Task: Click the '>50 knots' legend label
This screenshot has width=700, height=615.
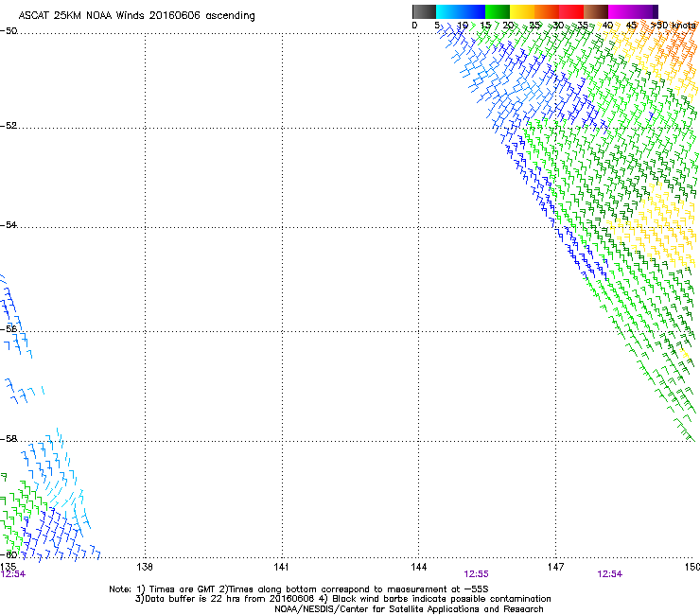Action: click(x=674, y=26)
